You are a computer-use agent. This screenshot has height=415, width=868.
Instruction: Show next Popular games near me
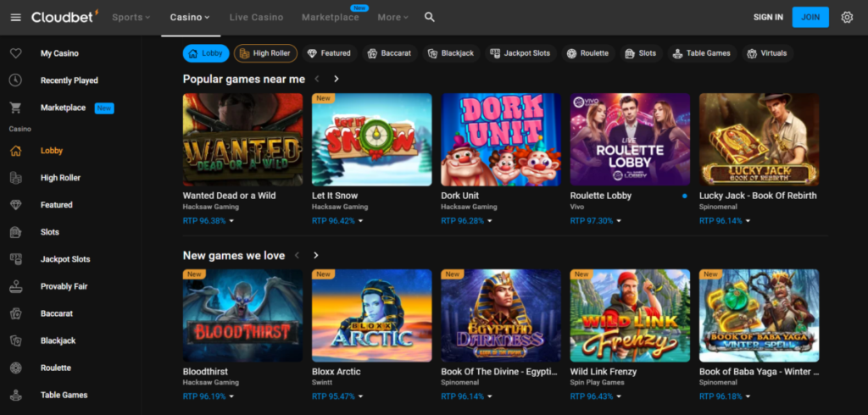click(x=336, y=79)
